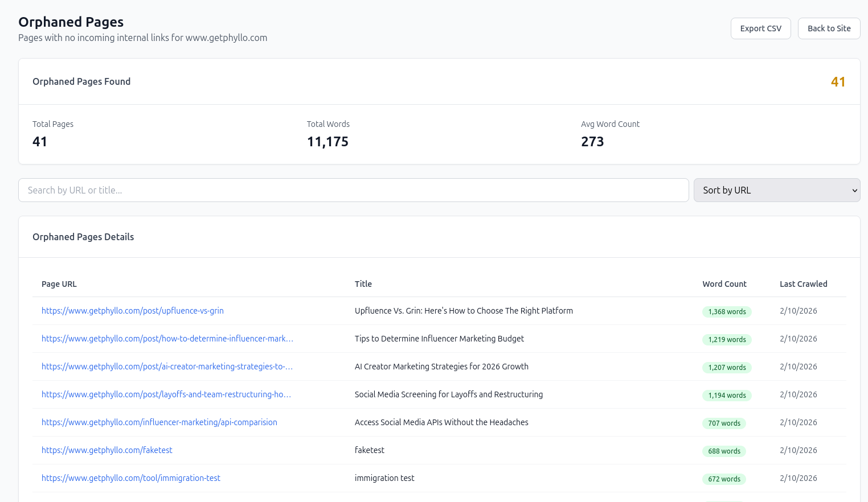This screenshot has width=868, height=502.
Task: Click the Title column header
Action: [363, 284]
